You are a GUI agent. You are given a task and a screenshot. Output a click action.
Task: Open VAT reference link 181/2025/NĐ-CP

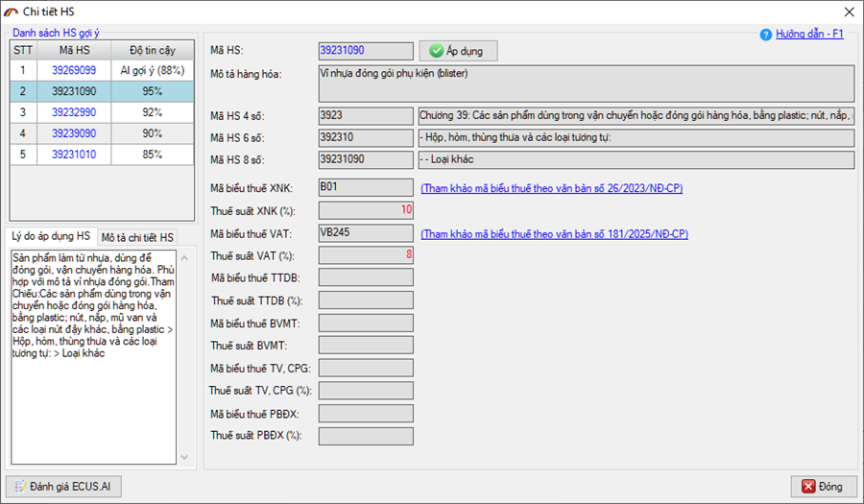(x=554, y=234)
